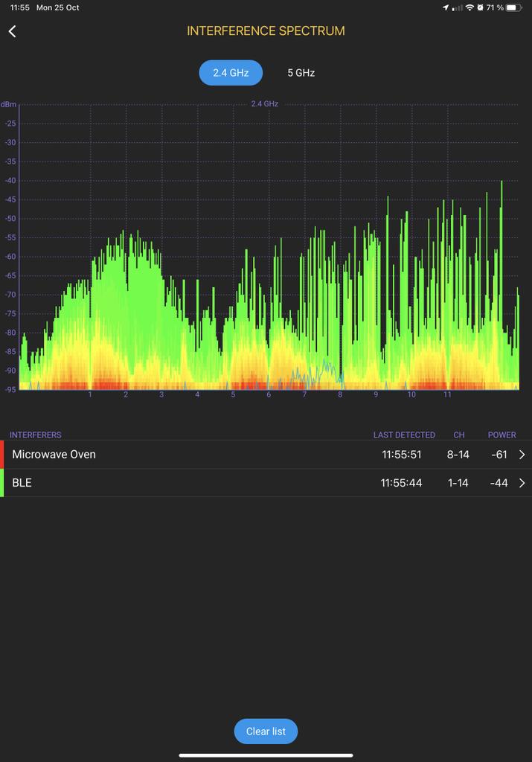Viewport: 532px width, 762px height.
Task: Click the 11:55:44 last detected time
Action: pyautogui.click(x=401, y=483)
